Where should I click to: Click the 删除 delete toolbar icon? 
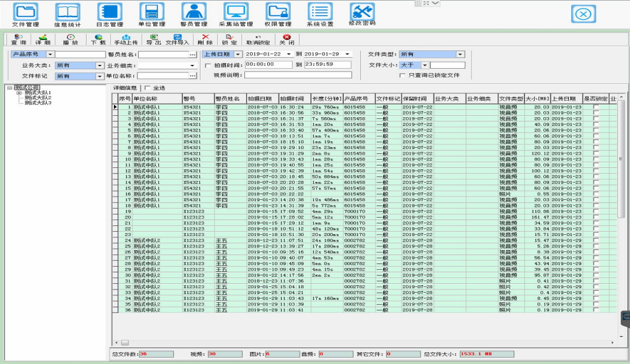tap(205, 39)
